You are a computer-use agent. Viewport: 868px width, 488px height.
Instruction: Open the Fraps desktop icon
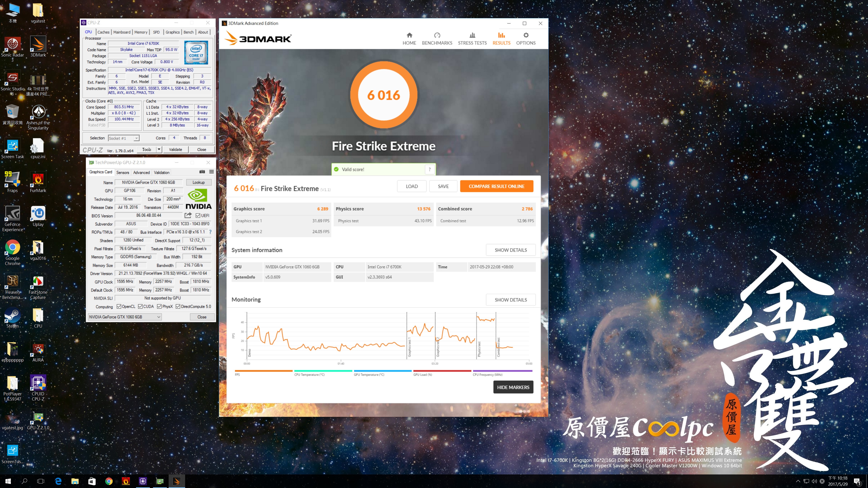pos(12,182)
